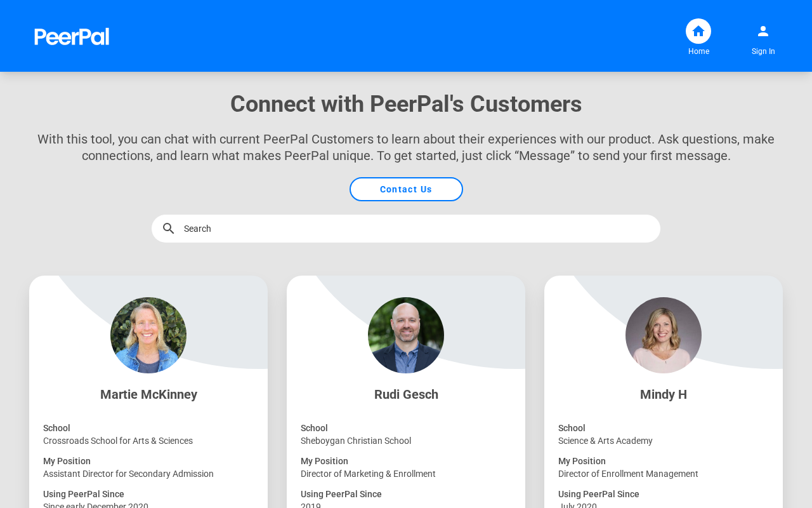The image size is (812, 508).
Task: Open Sign In via person icon
Action: pos(763,31)
